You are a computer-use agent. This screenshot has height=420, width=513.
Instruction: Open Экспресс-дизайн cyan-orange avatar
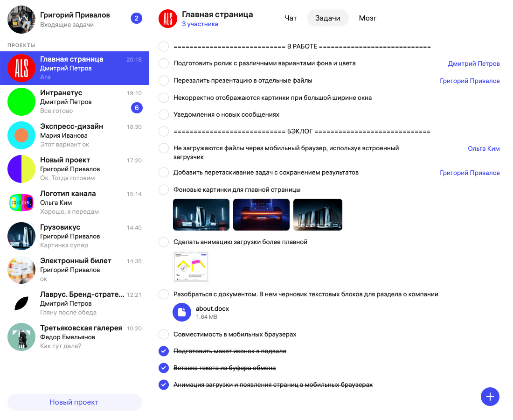21,135
